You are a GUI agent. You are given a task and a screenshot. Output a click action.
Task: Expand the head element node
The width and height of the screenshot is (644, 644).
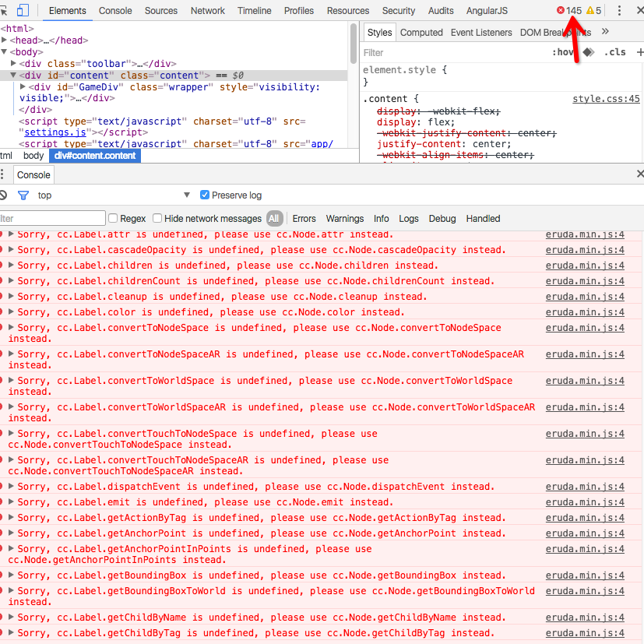(5, 40)
